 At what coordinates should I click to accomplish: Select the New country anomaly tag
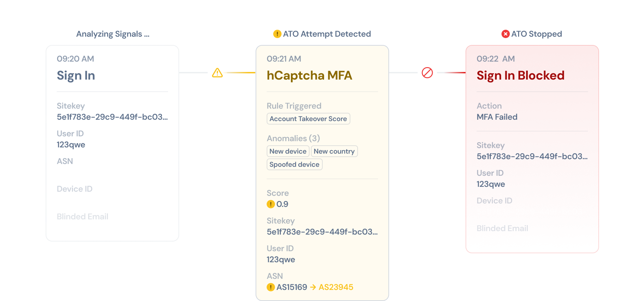coord(334,151)
